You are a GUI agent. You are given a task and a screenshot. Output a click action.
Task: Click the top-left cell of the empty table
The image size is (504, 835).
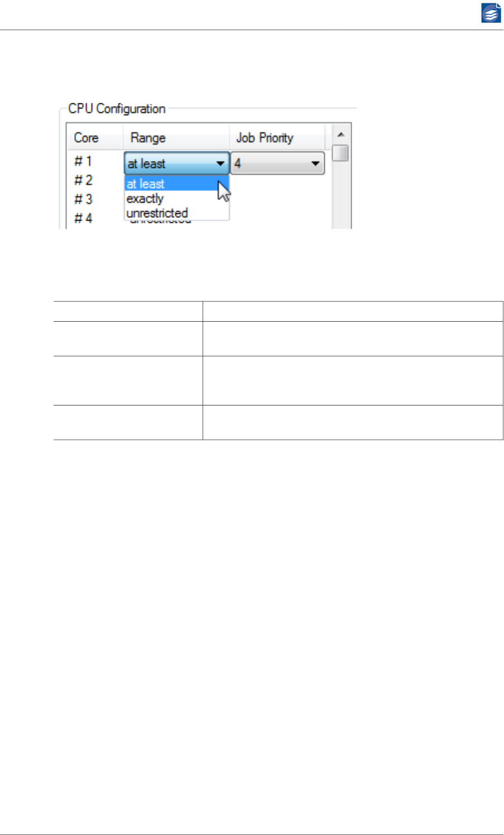(128, 311)
